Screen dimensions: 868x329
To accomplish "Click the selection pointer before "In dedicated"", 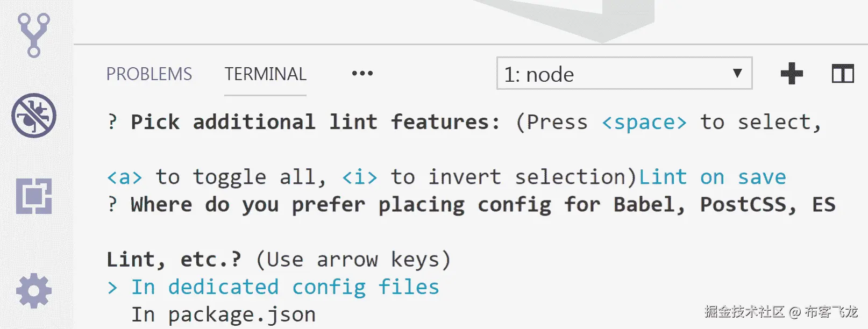I will pyautogui.click(x=112, y=288).
